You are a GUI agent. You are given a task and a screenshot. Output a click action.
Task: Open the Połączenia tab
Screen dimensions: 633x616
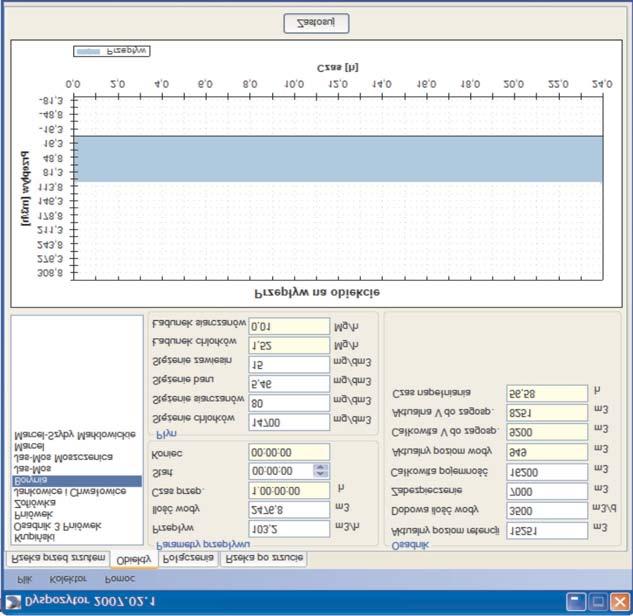[x=189, y=559]
